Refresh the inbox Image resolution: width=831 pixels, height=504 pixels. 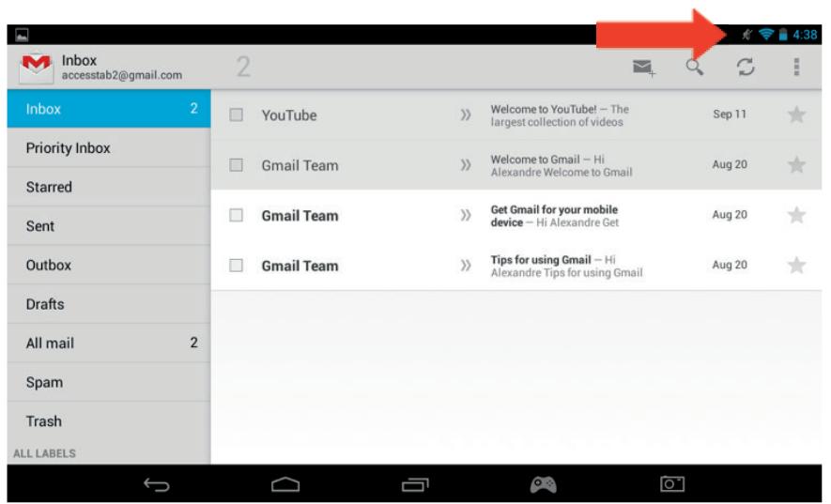746,67
